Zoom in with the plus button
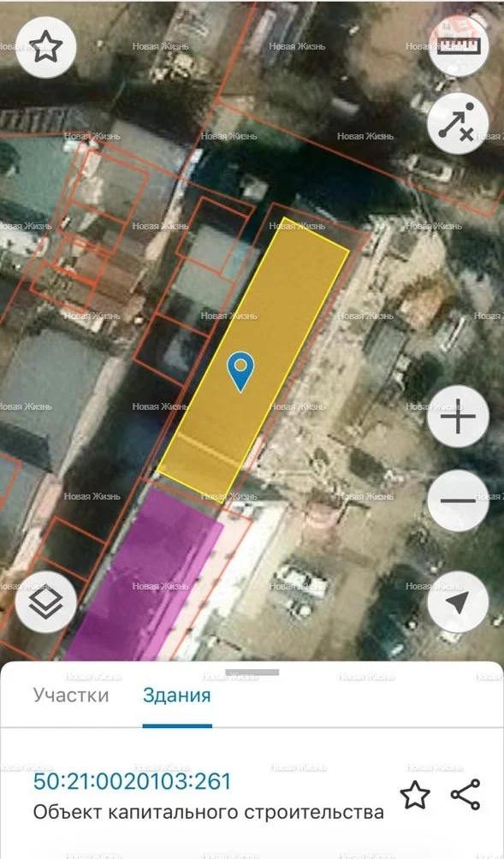The height and width of the screenshot is (859, 504). coord(458,417)
